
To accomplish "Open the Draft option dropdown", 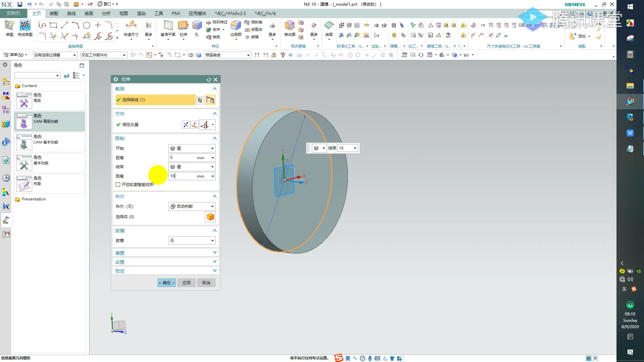I will (192, 241).
